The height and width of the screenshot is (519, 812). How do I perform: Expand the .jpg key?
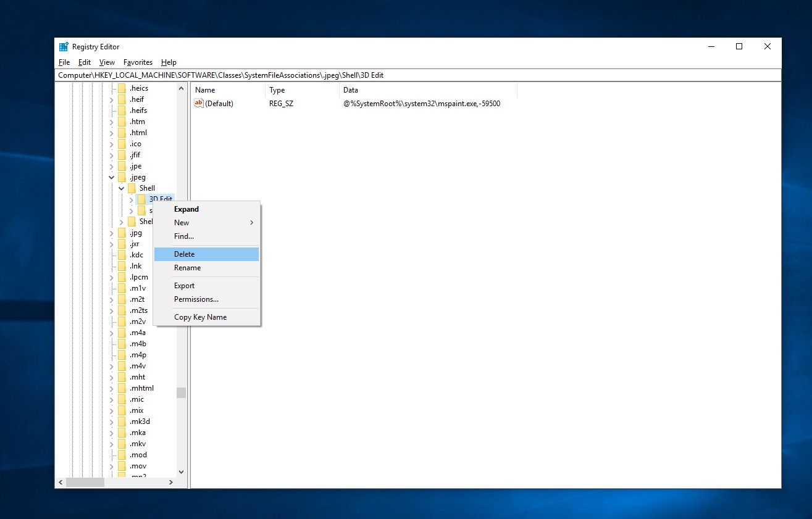112,233
